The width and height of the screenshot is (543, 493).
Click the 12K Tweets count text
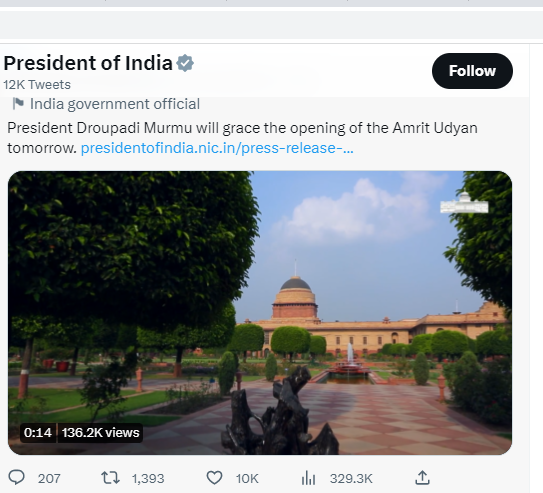pyautogui.click(x=37, y=84)
